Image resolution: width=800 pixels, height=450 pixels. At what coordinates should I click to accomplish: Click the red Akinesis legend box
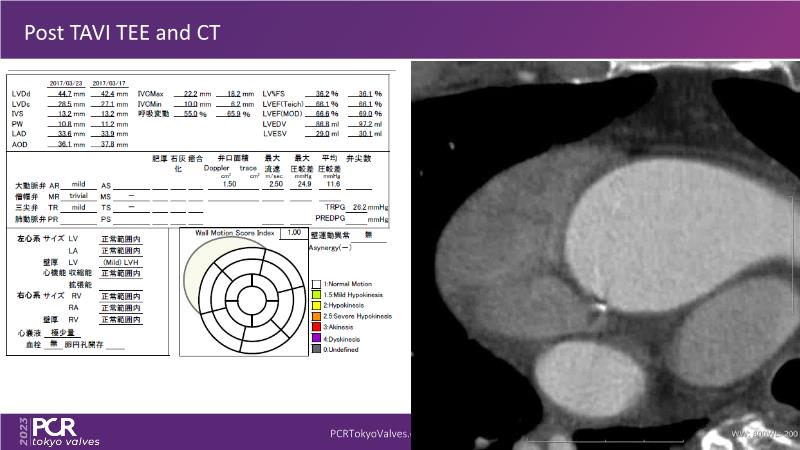coord(316,326)
